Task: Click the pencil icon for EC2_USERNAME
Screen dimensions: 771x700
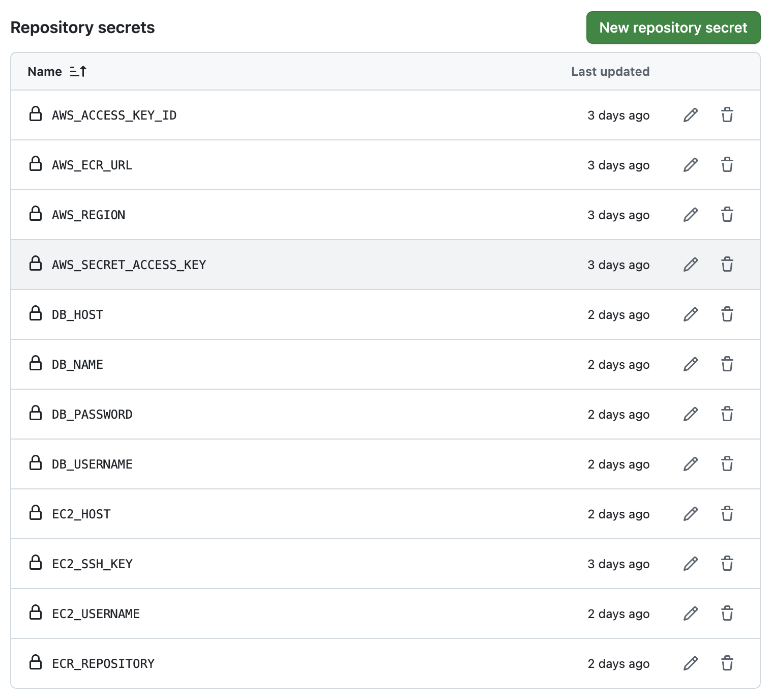Action: (690, 614)
